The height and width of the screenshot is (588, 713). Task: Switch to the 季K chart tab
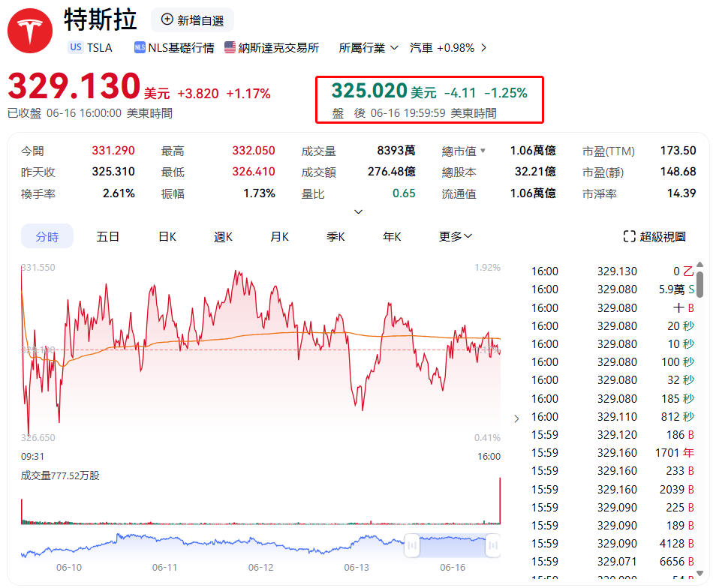click(x=335, y=236)
